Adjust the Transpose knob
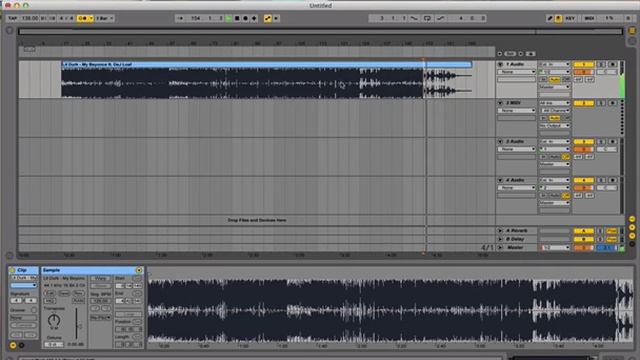Viewport: 640px width, 360px height. click(x=54, y=320)
